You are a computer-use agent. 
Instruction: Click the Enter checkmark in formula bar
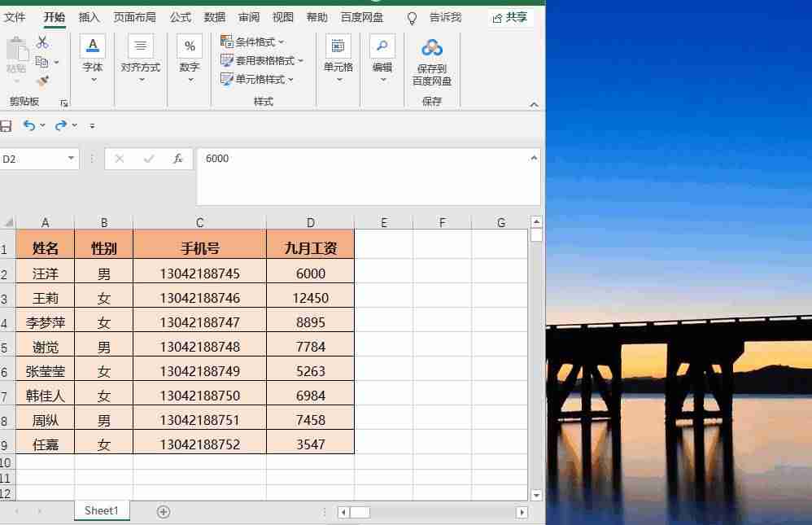(149, 159)
